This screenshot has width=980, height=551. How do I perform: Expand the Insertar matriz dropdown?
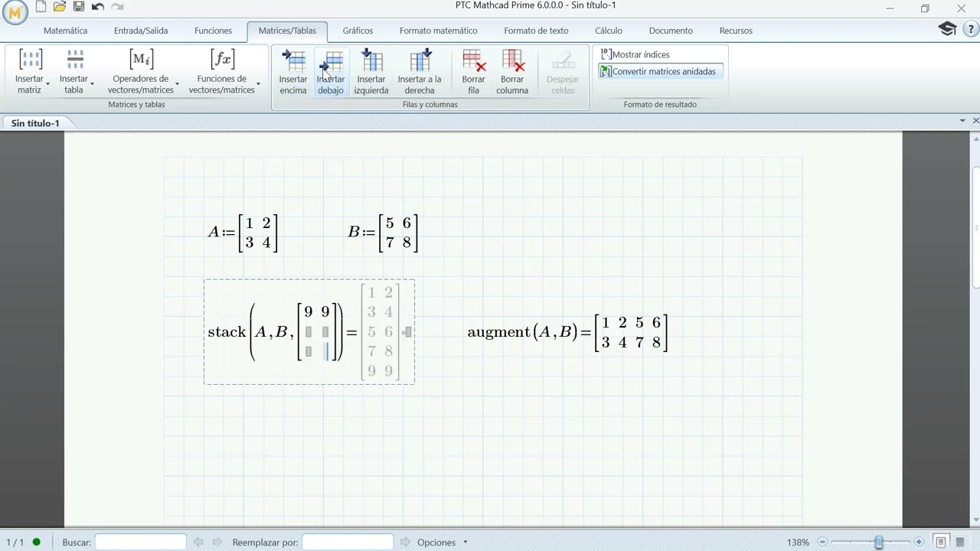47,83
